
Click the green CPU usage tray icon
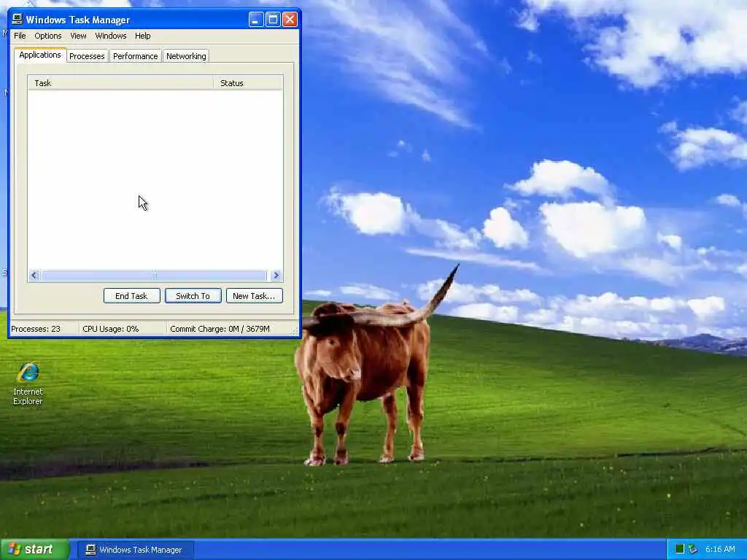pos(680,549)
